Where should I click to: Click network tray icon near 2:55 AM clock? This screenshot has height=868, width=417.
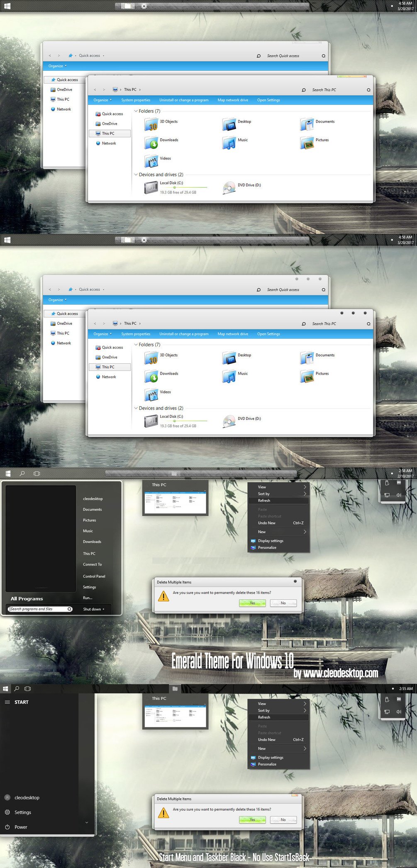point(387,712)
